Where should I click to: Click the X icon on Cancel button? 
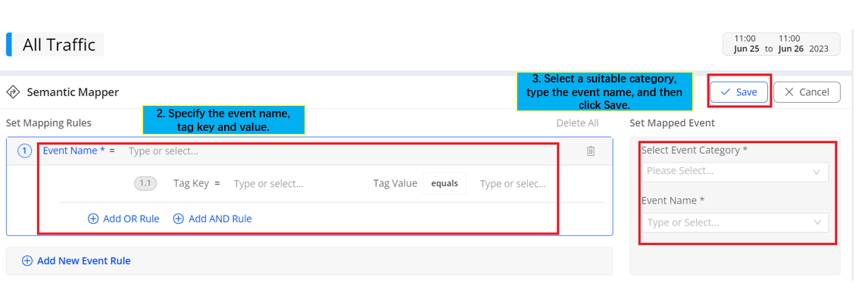pos(789,92)
